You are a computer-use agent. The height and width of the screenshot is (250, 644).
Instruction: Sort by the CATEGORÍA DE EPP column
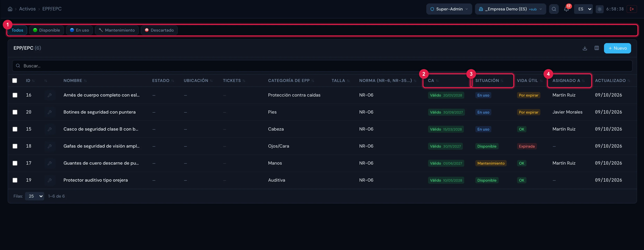[x=291, y=81]
